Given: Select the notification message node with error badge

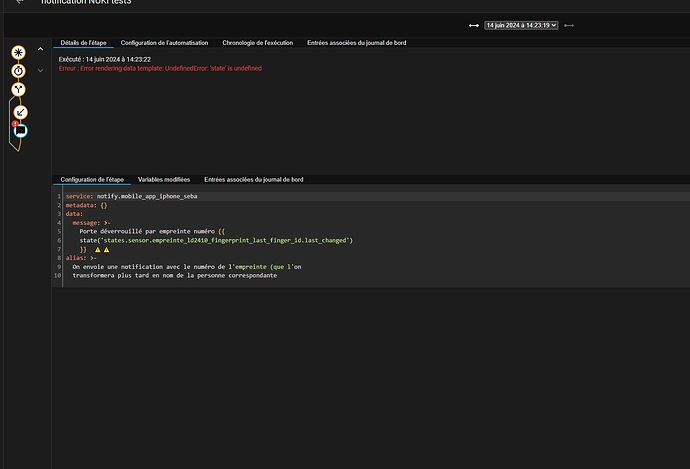Looking at the screenshot, I should click(20, 131).
